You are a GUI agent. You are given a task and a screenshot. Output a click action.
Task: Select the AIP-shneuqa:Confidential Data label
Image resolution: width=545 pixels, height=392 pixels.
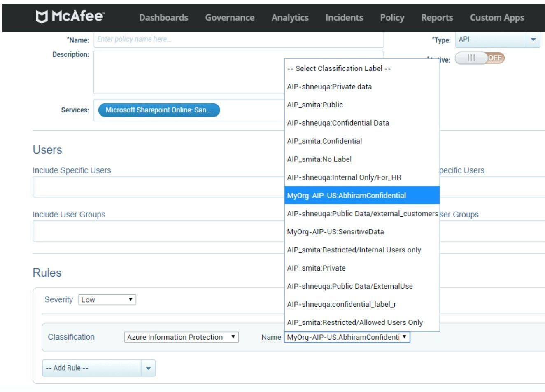[x=338, y=123]
